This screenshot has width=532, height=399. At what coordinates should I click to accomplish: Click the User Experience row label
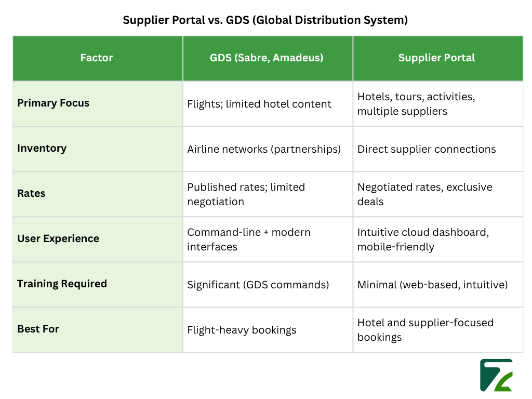58,238
